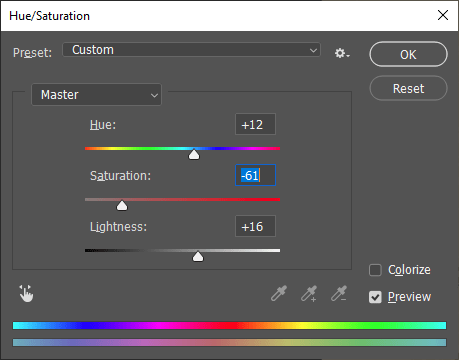This screenshot has width=459, height=360.
Task: Select the plain eyedropper tool
Action: pos(279,293)
